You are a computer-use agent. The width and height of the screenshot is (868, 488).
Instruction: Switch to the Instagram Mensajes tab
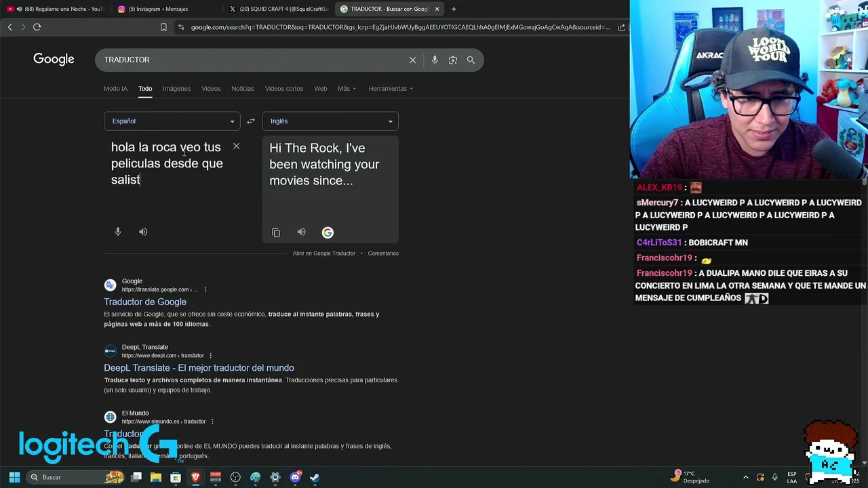tap(166, 9)
